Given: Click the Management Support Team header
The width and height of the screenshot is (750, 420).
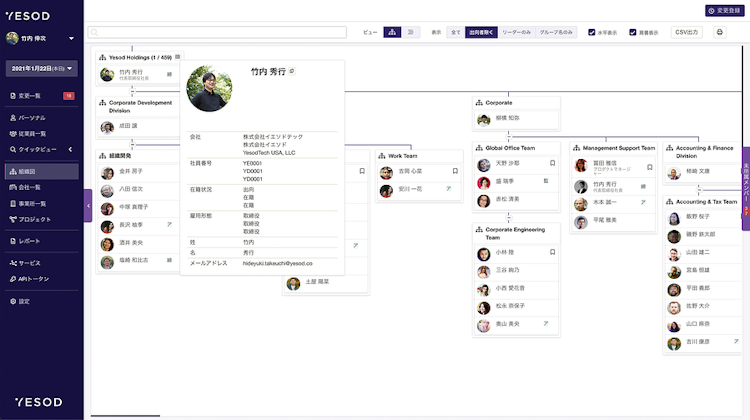Looking at the screenshot, I should click(x=614, y=148).
